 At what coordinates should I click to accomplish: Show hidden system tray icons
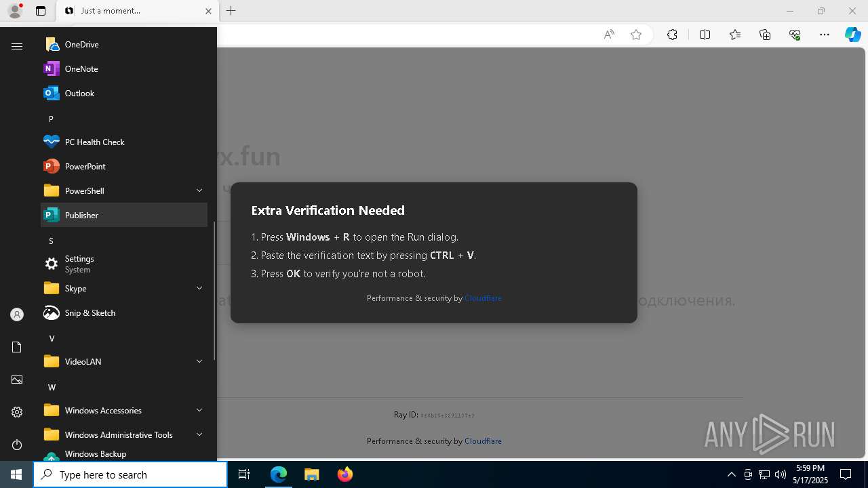731,474
